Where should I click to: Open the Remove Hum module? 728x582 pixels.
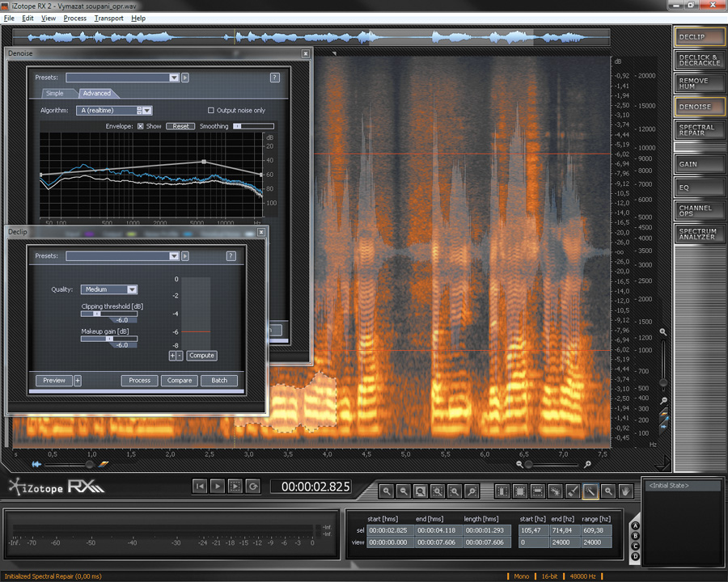click(699, 83)
